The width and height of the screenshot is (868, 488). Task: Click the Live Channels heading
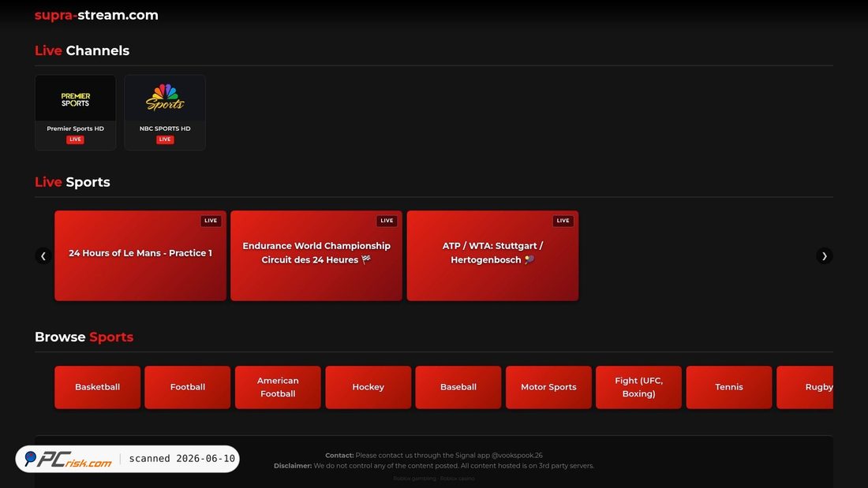pyautogui.click(x=82, y=50)
